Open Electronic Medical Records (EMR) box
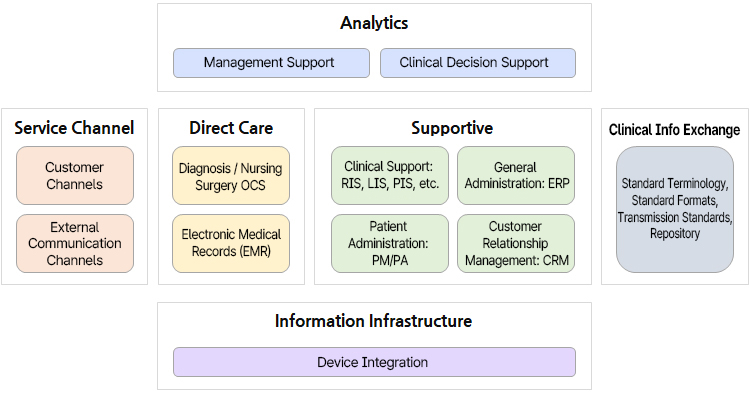 [x=231, y=244]
